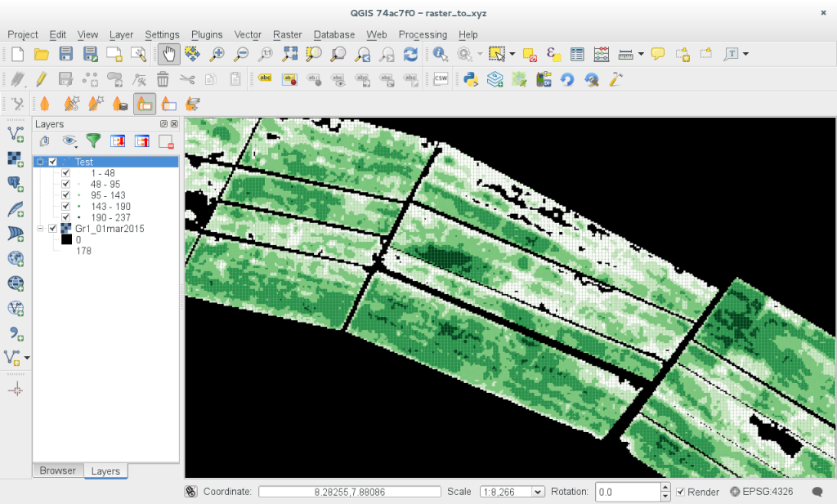Uncheck the Test layer visibility checkbox
Viewport: 837px width, 504px height.
pos(52,162)
